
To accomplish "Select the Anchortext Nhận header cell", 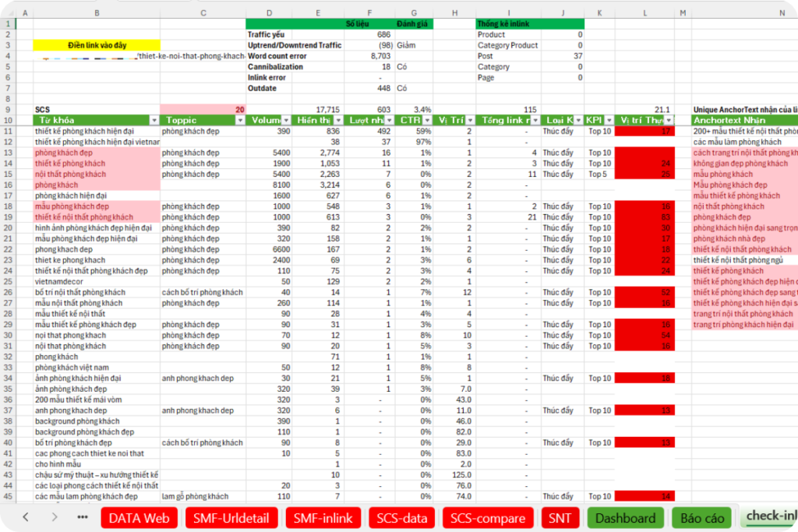I will [744, 121].
